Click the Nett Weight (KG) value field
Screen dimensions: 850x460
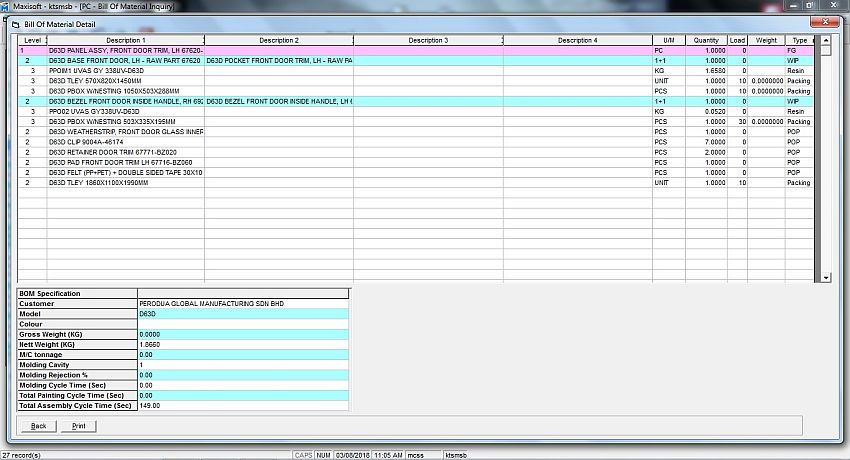[243, 344]
